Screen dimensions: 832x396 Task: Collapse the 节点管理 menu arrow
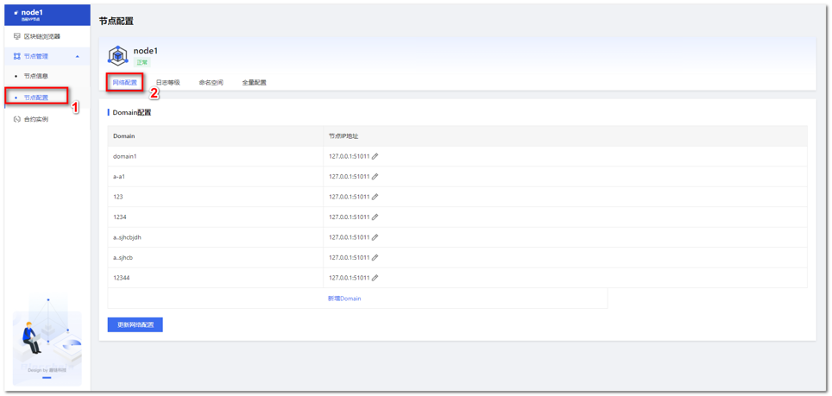(78, 56)
